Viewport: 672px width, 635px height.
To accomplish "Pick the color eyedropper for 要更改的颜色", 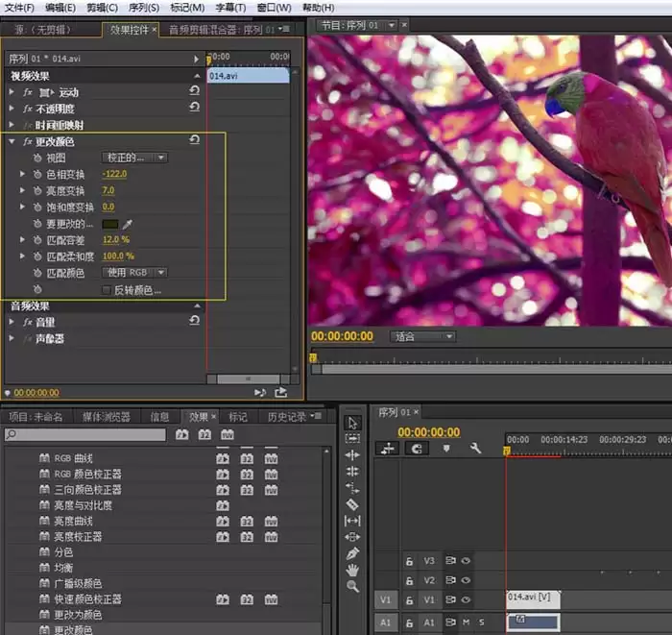I will coord(127,223).
